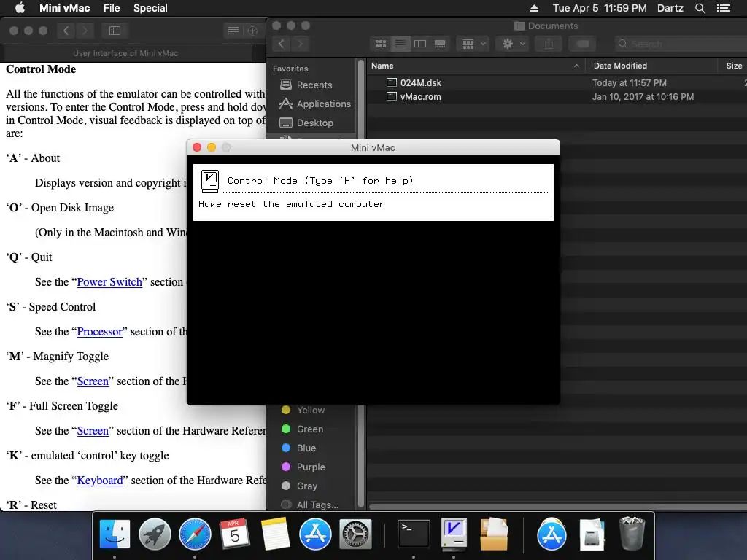This screenshot has width=747, height=560.
Task: Click the Finder search field
Action: 681,44
